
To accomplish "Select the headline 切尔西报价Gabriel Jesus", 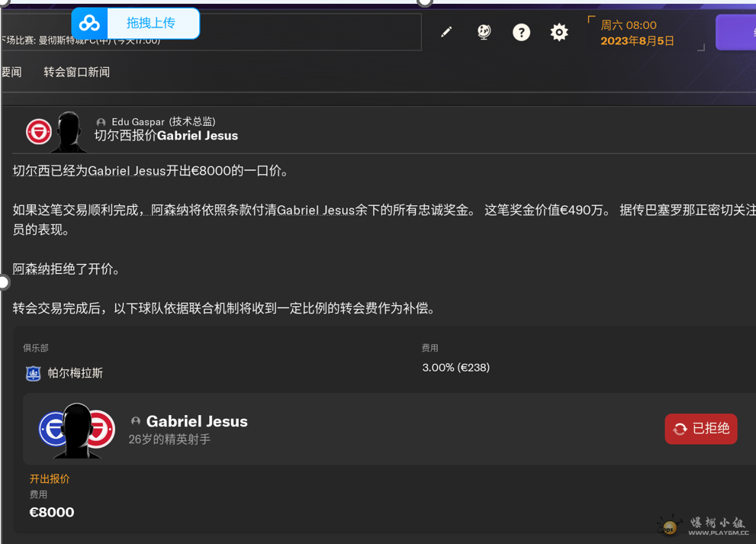I will [x=166, y=136].
